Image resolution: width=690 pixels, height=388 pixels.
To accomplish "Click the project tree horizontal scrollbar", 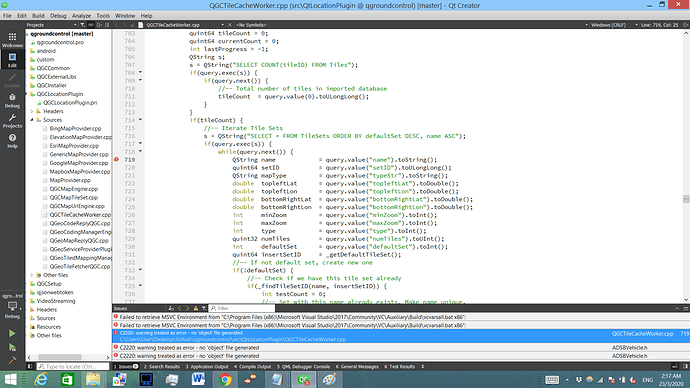I will (x=59, y=357).
